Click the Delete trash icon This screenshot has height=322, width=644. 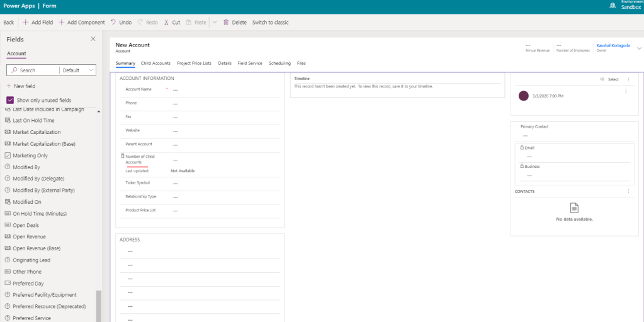(x=226, y=23)
